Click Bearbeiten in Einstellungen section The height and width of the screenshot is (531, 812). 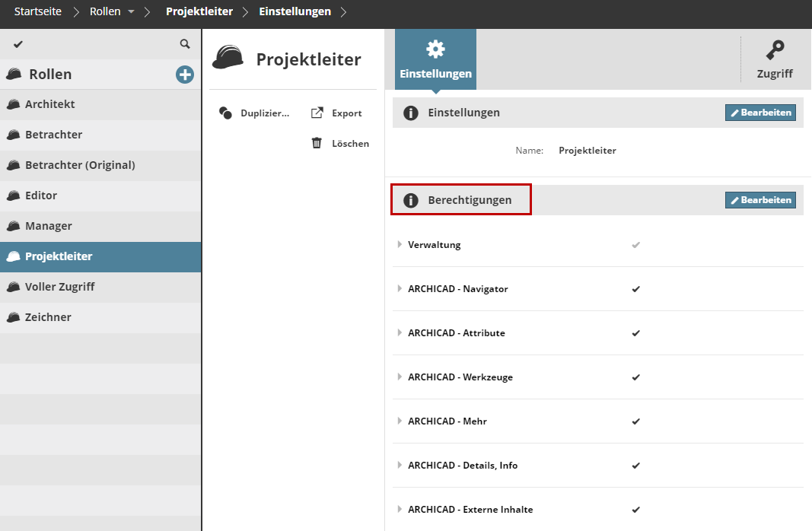pos(760,113)
